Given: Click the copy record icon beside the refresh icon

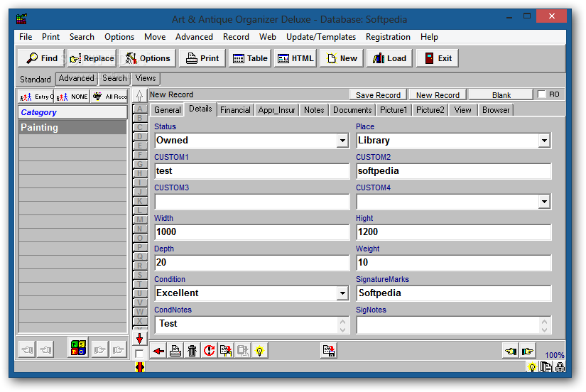Looking at the screenshot, I should point(226,351).
